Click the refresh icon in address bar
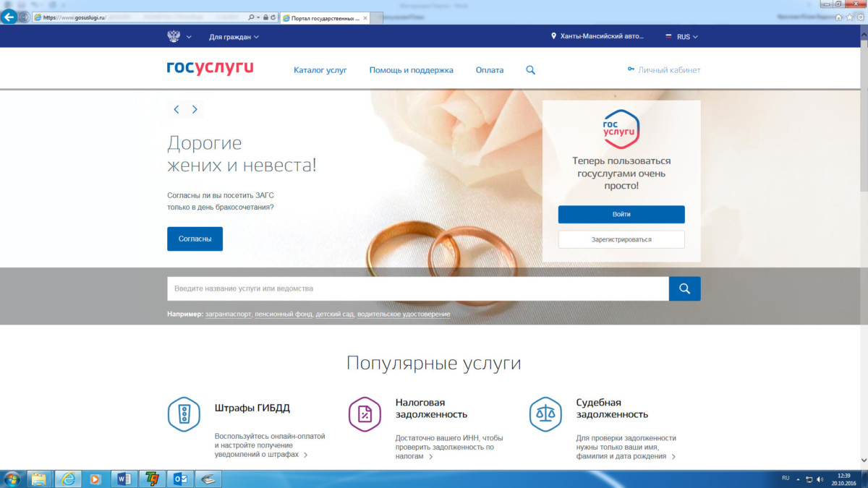Image resolution: width=868 pixels, height=488 pixels. point(273,17)
